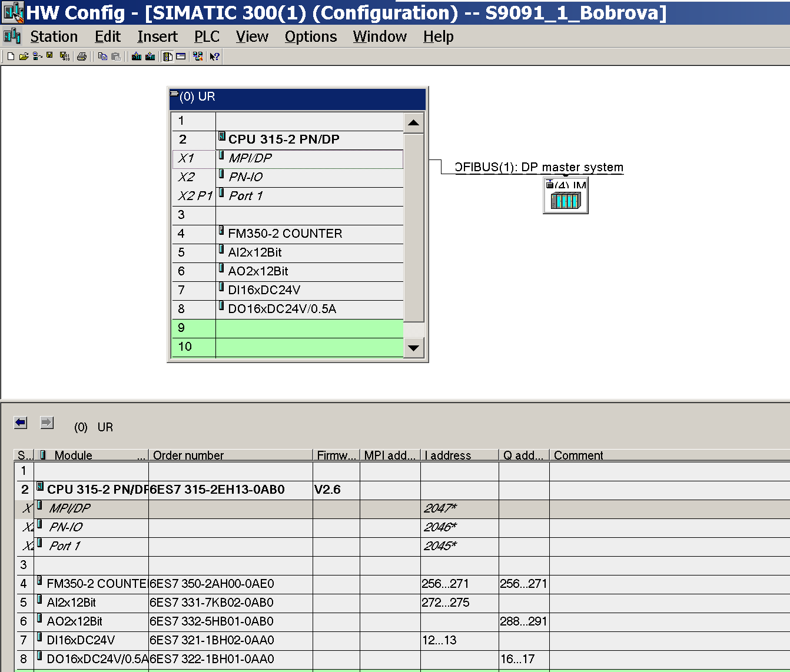Click the AI2x12Bit module icon in detail table
The height and width of the screenshot is (672, 790).
pyautogui.click(x=39, y=600)
